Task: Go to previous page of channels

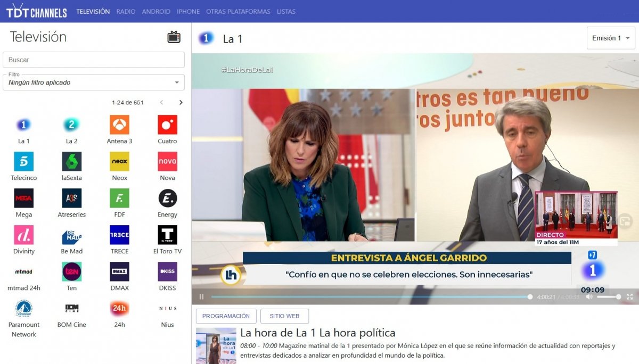Action: pos(162,103)
